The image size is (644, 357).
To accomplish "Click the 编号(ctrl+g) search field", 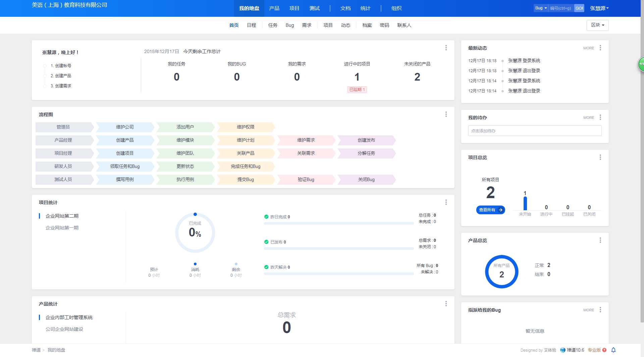I will click(561, 8).
